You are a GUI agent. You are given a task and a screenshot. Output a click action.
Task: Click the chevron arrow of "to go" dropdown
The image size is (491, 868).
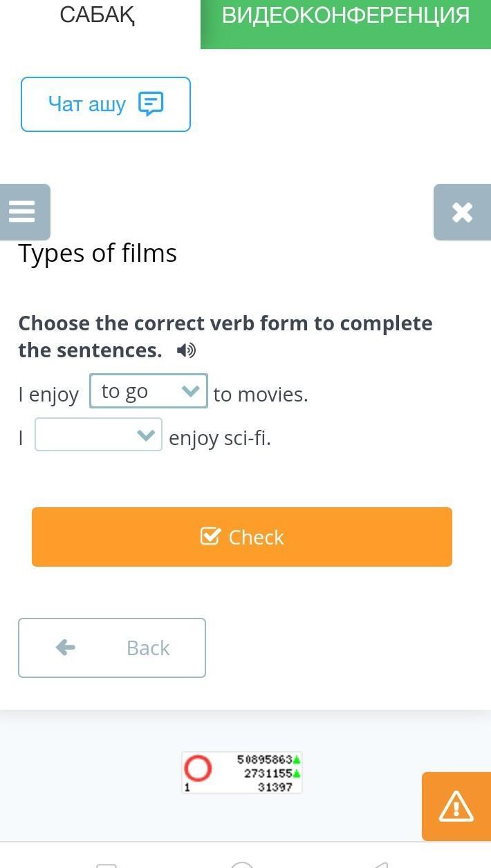pyautogui.click(x=190, y=391)
